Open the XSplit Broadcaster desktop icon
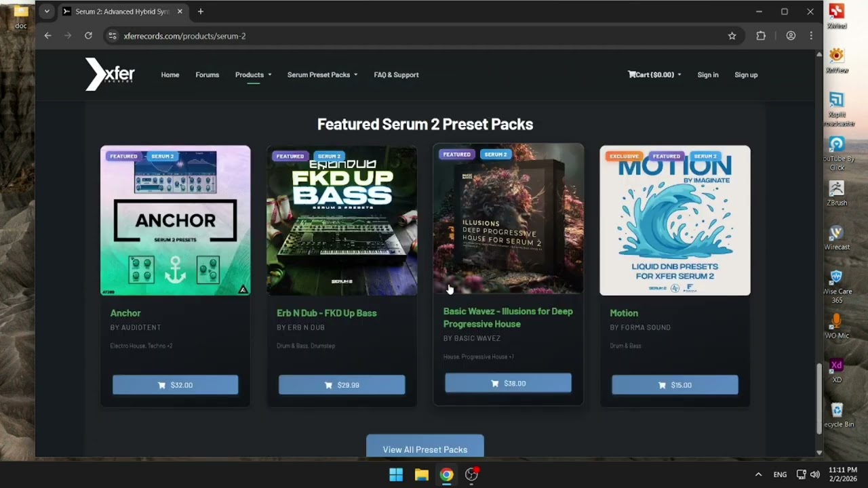Image resolution: width=868 pixels, height=488 pixels. click(x=837, y=108)
